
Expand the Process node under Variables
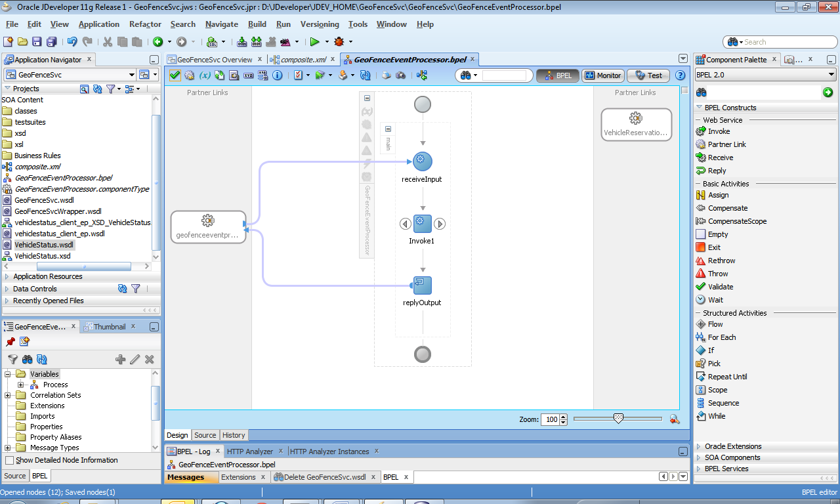pyautogui.click(x=20, y=385)
